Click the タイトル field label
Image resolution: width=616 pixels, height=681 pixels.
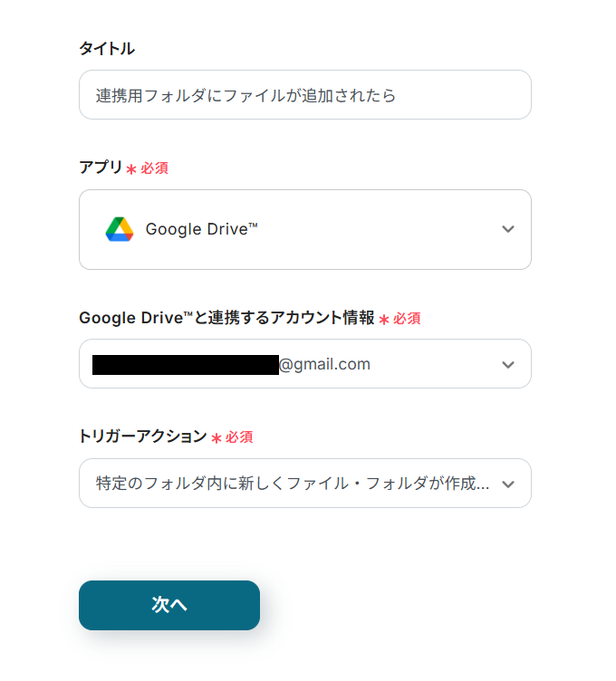tap(107, 49)
